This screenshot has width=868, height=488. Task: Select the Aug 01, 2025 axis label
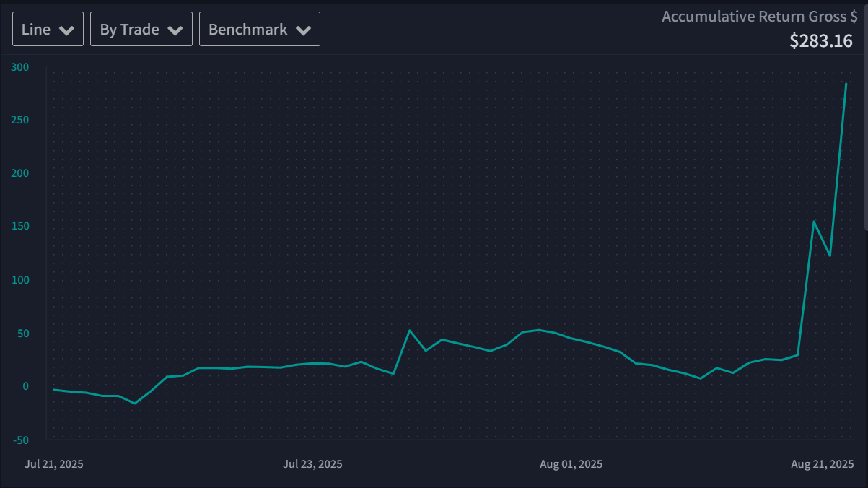coord(571,463)
